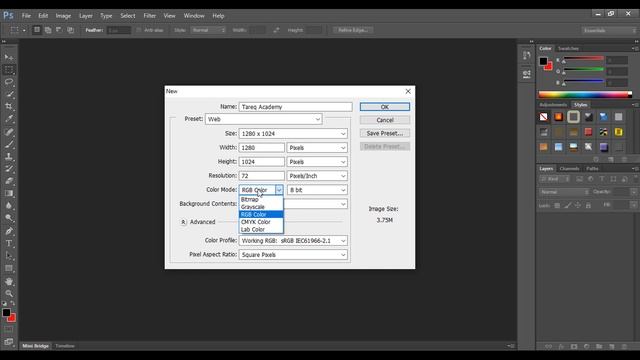The height and width of the screenshot is (360, 640).
Task: Toggle lock image pixels in Layers
Action: coord(568,205)
